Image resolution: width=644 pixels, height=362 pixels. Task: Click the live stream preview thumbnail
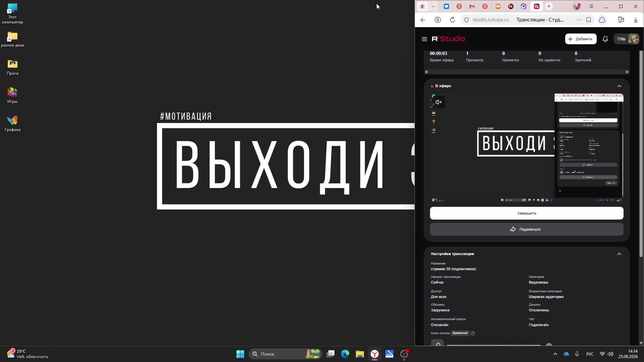(527, 147)
